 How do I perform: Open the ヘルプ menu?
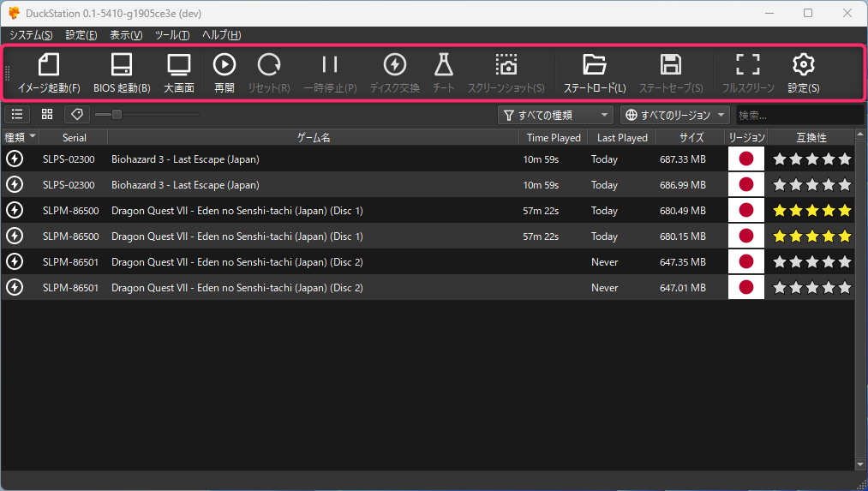(221, 35)
